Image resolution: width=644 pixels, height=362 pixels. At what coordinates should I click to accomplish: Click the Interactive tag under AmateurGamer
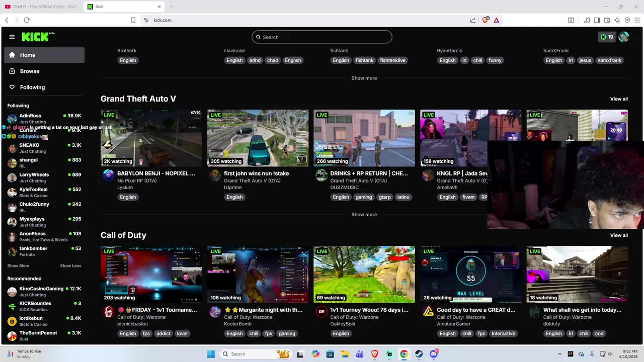point(503,333)
